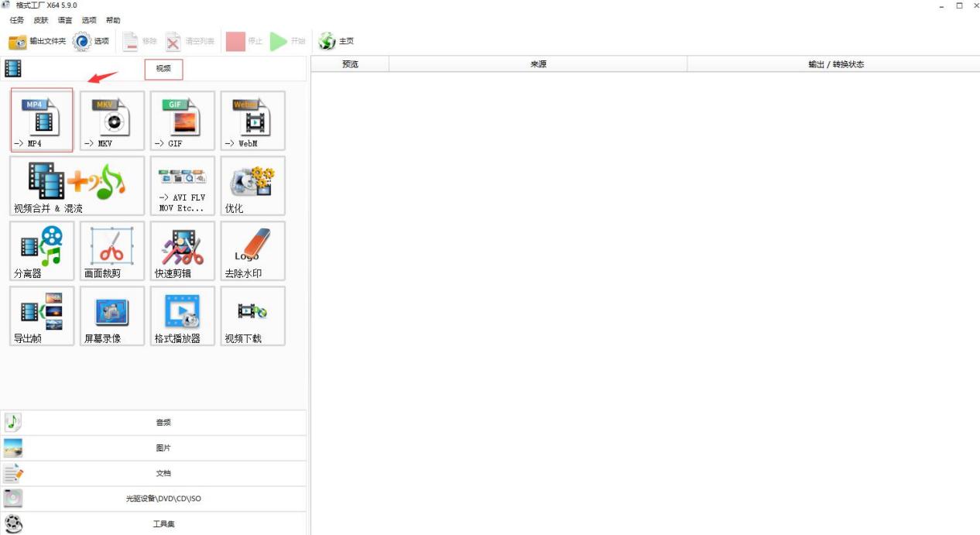Open 视频合并 & 混流 tool
This screenshot has height=535, width=980.
(x=77, y=185)
